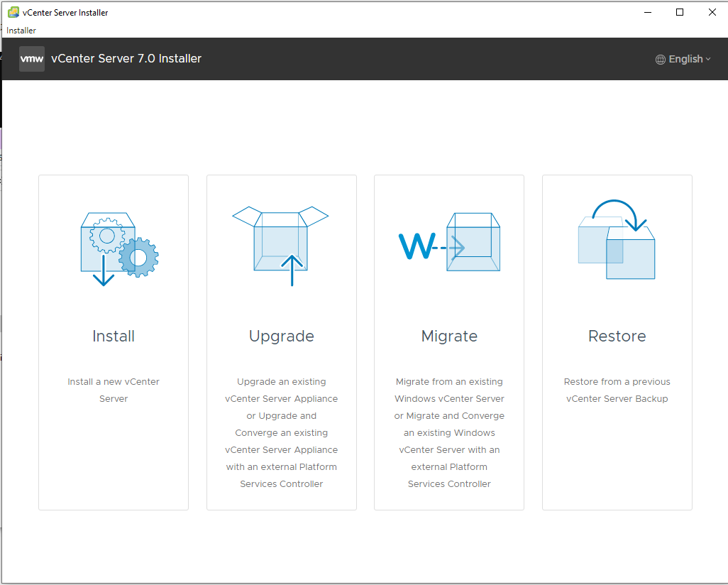Image resolution: width=728 pixels, height=585 pixels.
Task: Select the Restore heading
Action: (x=617, y=336)
